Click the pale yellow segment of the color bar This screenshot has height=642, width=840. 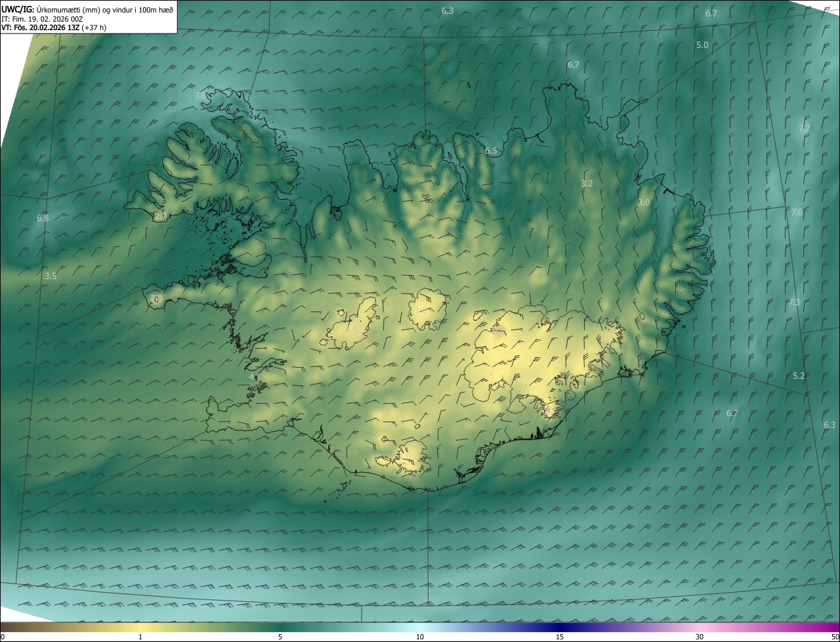[140, 627]
